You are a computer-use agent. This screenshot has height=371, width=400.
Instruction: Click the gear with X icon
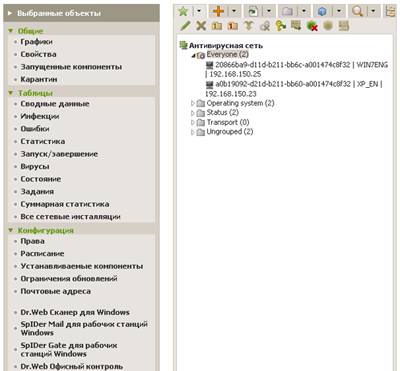(265, 26)
